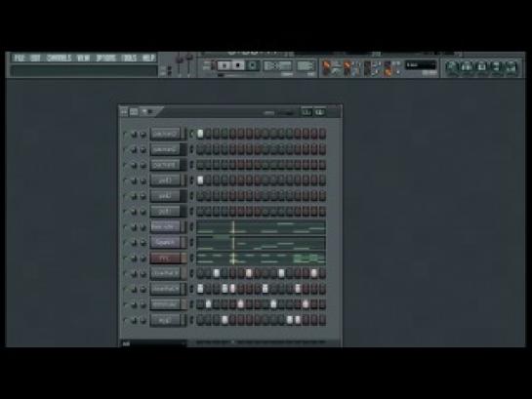Viewport: 532px width, 399px height.
Task: Open the TOOLS menu
Action: click(x=129, y=58)
